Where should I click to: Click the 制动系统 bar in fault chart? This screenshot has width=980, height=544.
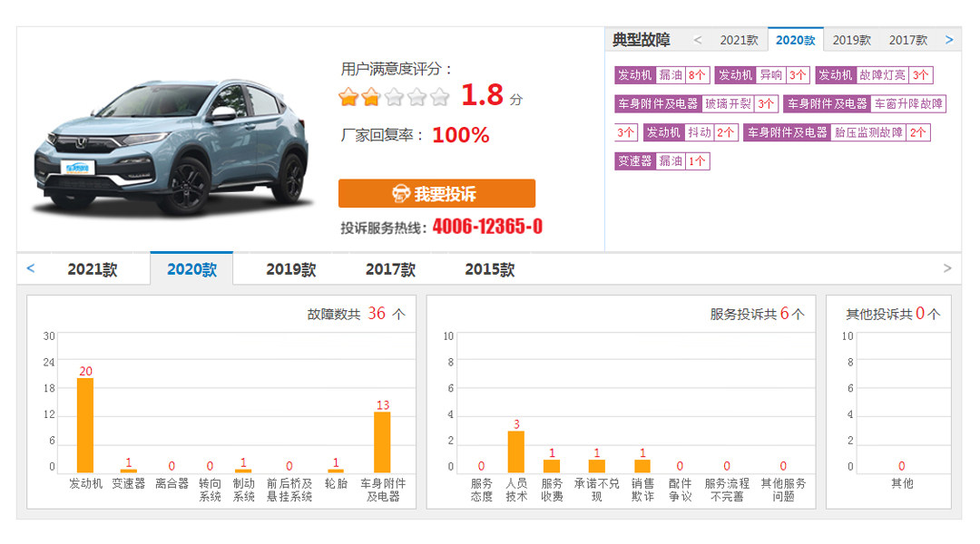(243, 471)
